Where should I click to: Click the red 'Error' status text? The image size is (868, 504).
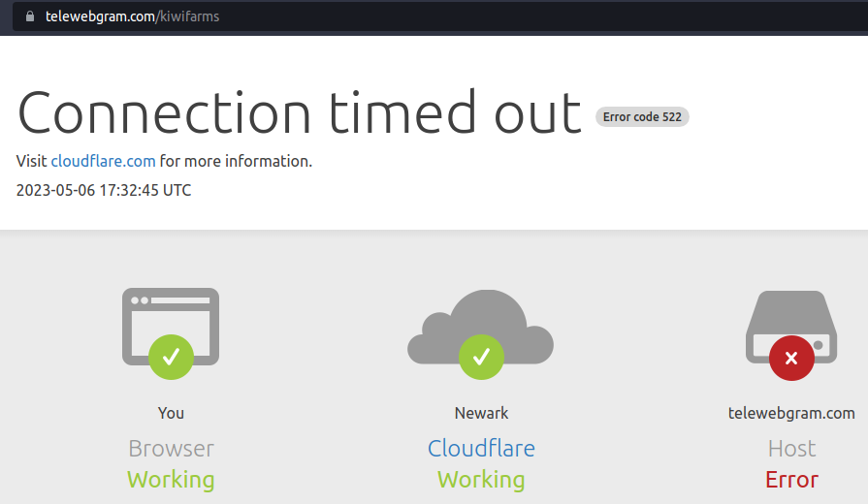click(791, 480)
